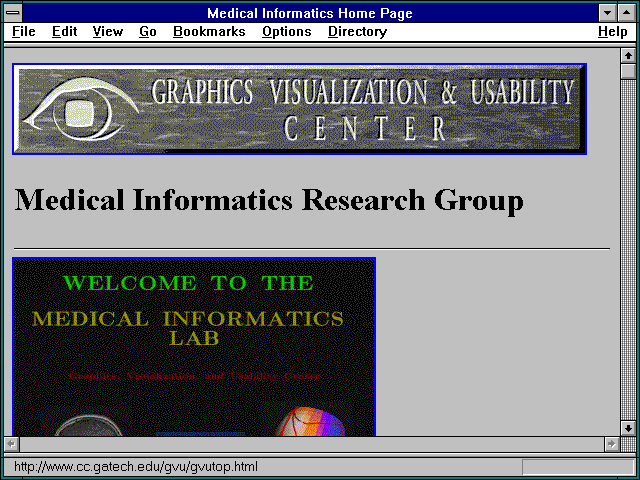The height and width of the screenshot is (480, 640).
Task: Click the Welcome to the Medical Informatics Lab image
Action: click(x=194, y=347)
